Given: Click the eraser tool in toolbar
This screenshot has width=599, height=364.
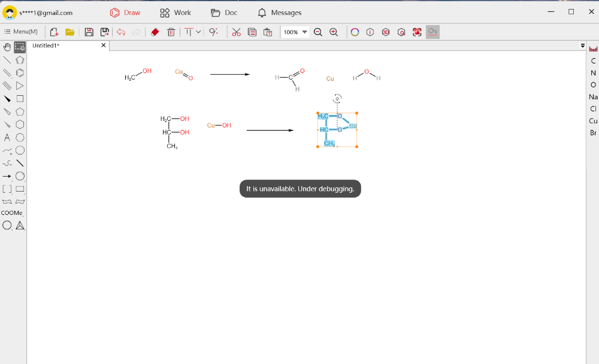Looking at the screenshot, I should tap(155, 32).
